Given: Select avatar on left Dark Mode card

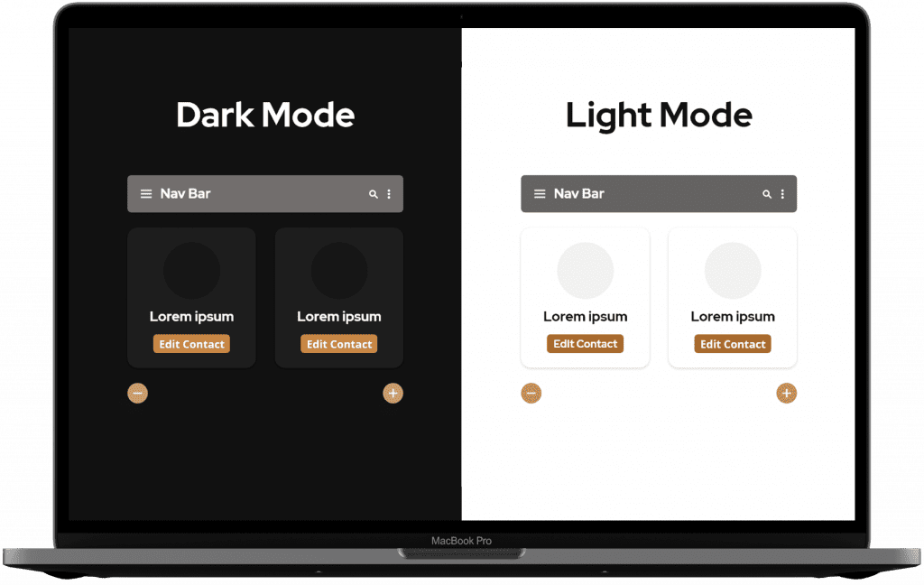Looking at the screenshot, I should tap(191, 271).
